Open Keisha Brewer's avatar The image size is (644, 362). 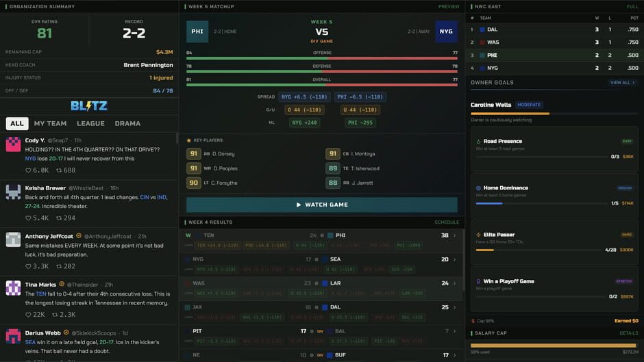pyautogui.click(x=13, y=192)
